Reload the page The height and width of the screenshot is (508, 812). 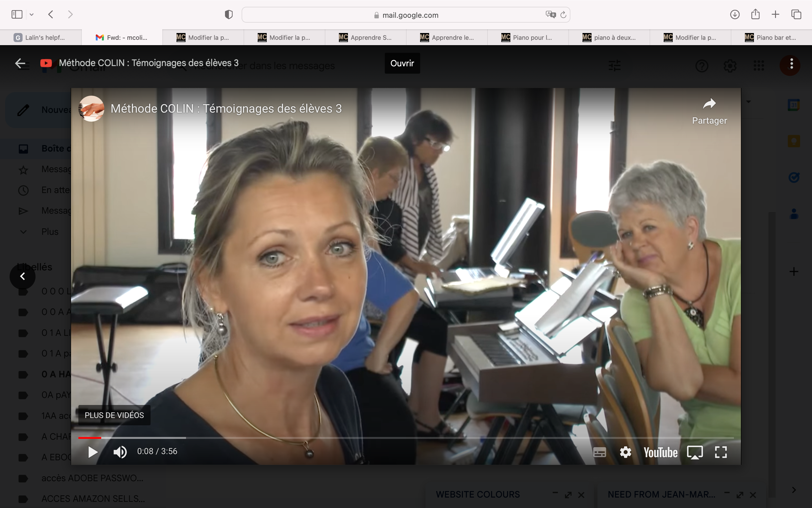click(563, 15)
